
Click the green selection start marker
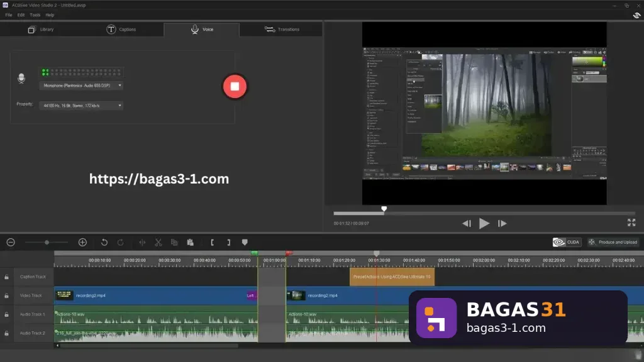(x=254, y=253)
